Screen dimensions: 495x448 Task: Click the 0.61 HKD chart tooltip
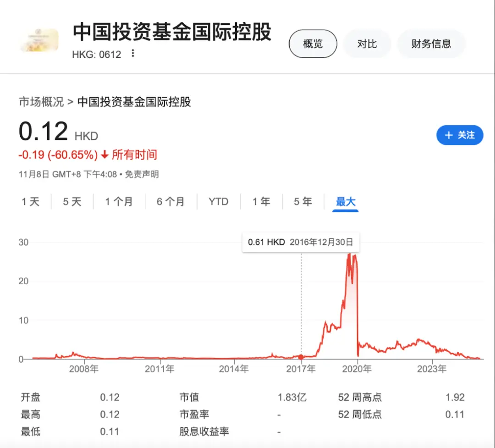(x=300, y=242)
